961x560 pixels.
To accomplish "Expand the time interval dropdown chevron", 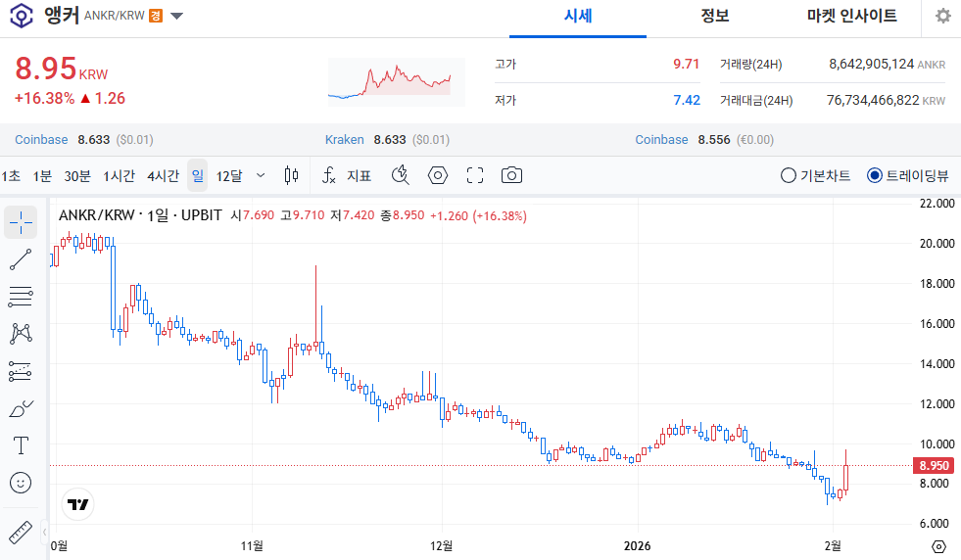I will [261, 175].
